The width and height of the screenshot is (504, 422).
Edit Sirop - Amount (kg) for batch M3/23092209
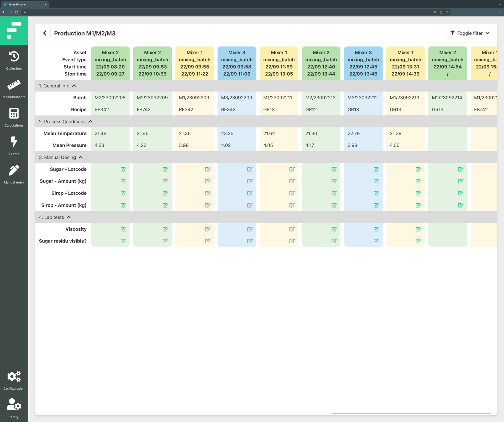point(250,205)
